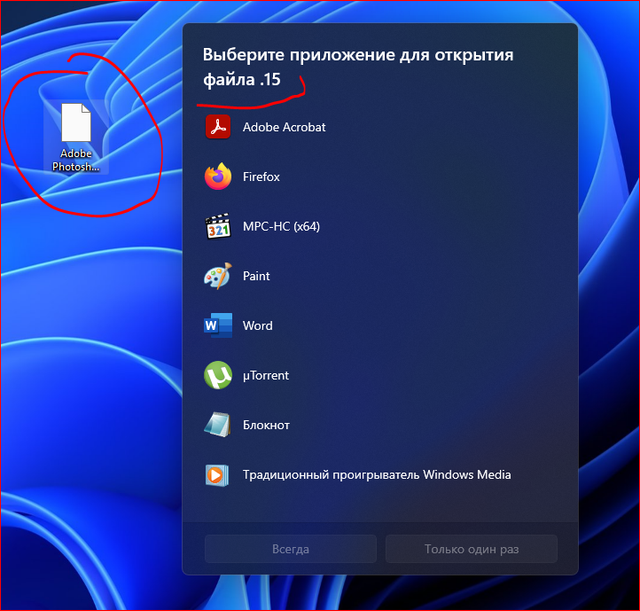Choose the Windows Media Player icon
Screen dimensions: 640x611
217,475
